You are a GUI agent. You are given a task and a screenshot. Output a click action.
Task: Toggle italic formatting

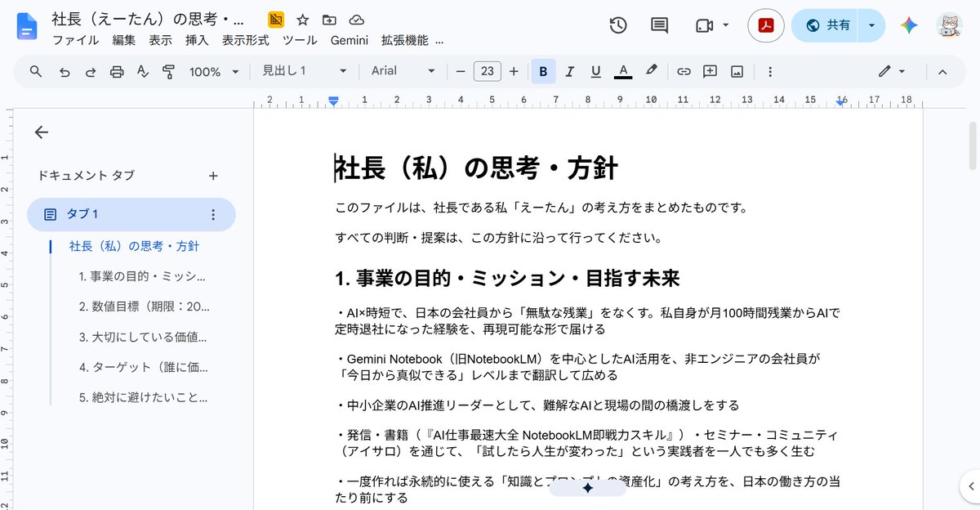569,71
